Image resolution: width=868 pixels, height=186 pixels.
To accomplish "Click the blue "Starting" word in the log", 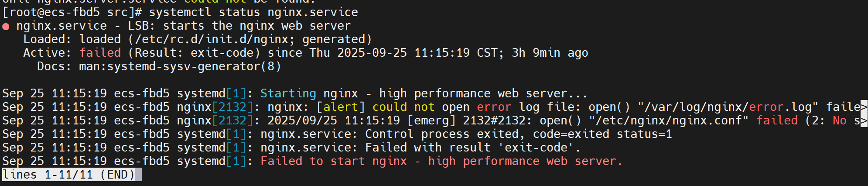I will point(288,93).
